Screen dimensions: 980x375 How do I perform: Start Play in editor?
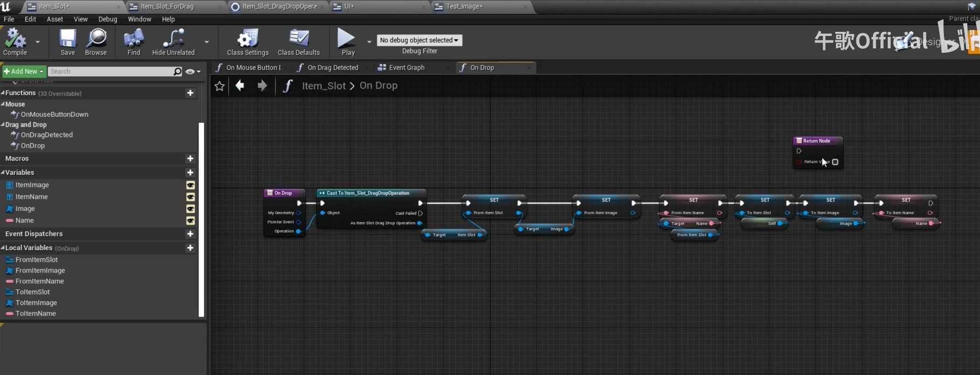(x=348, y=42)
